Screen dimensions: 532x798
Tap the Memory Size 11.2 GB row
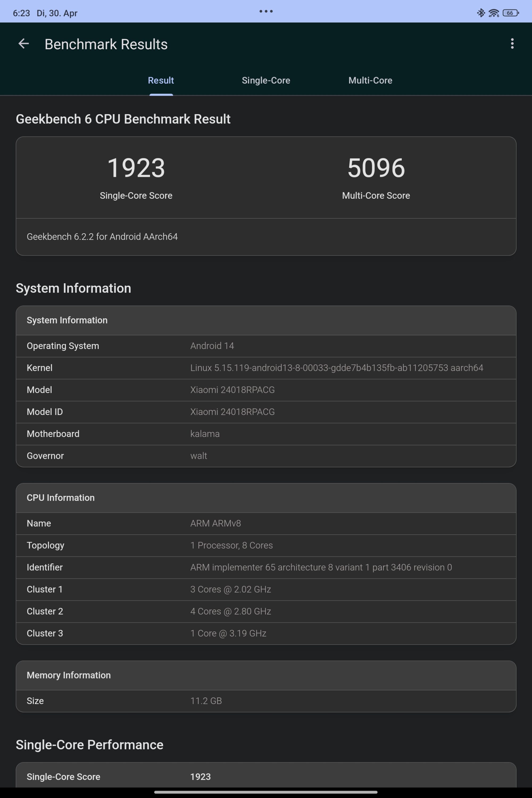[266, 701]
